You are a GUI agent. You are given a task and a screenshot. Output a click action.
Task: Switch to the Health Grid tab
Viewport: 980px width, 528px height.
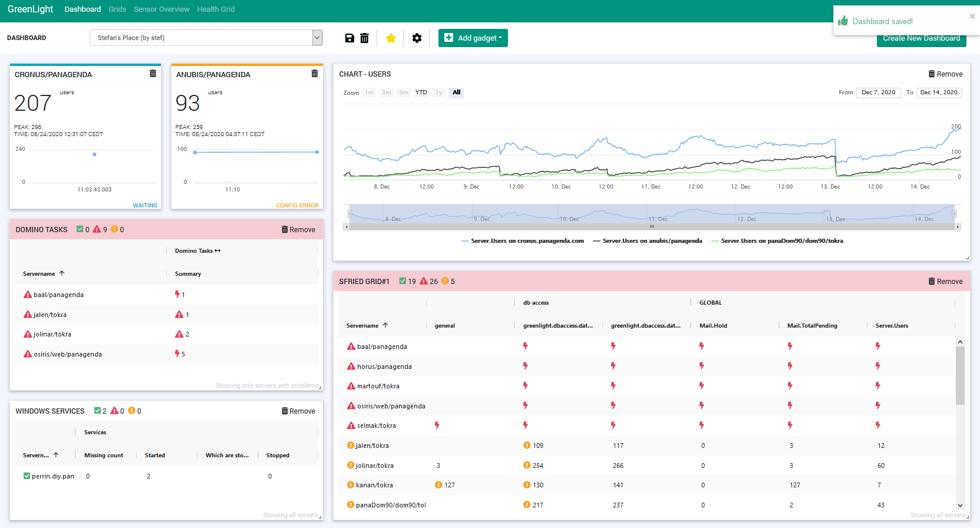tap(216, 9)
